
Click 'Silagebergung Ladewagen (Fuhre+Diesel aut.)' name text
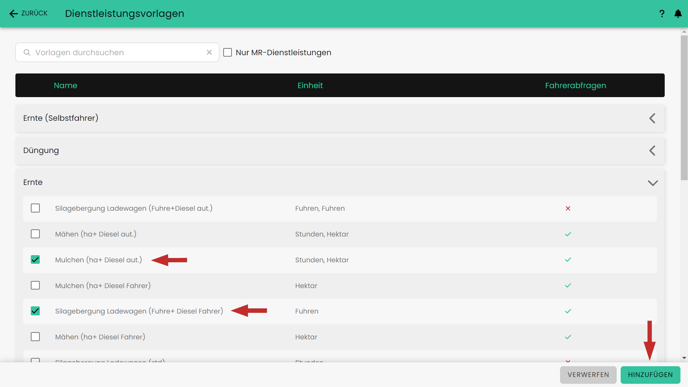click(x=133, y=208)
